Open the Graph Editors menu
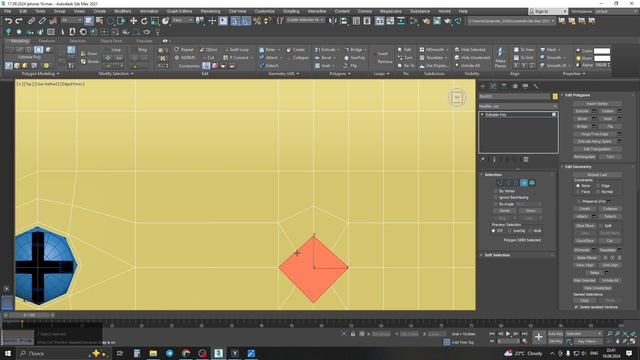 (x=179, y=11)
